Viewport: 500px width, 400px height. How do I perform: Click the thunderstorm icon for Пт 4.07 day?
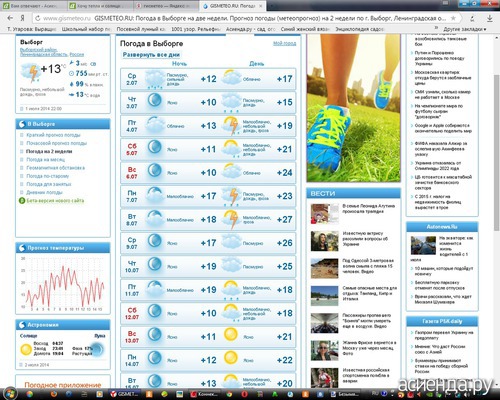231,126
